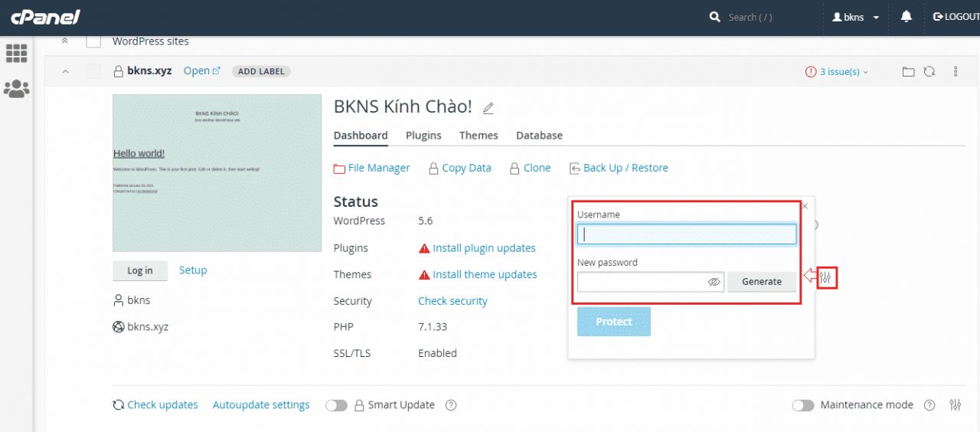
Task: Tick the bkns.xyz site checkbox
Action: pos(93,71)
